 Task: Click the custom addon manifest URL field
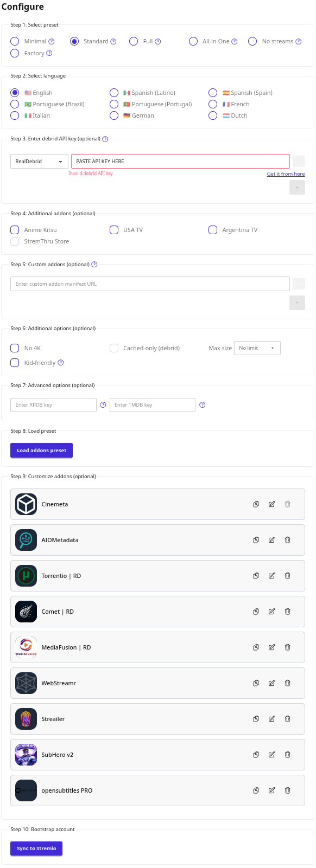(x=150, y=283)
